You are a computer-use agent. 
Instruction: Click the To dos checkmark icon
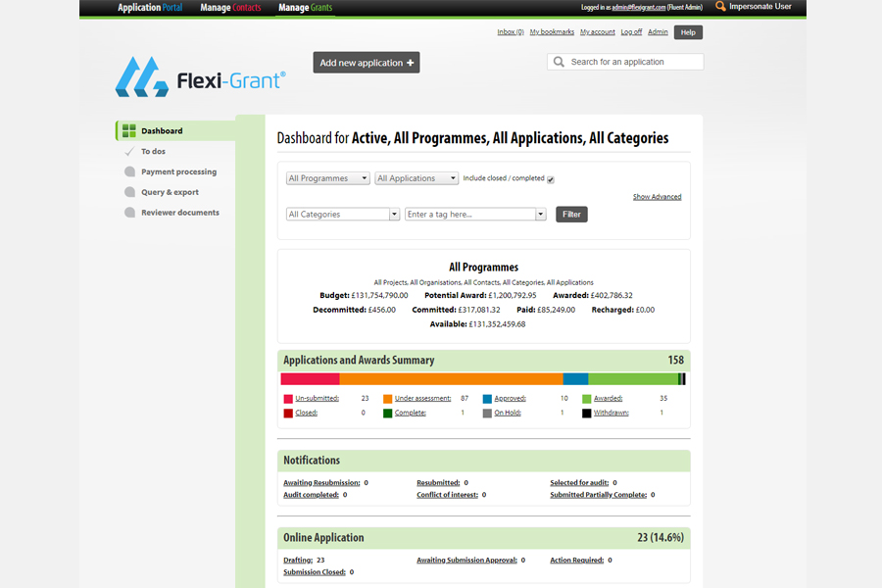pos(129,151)
